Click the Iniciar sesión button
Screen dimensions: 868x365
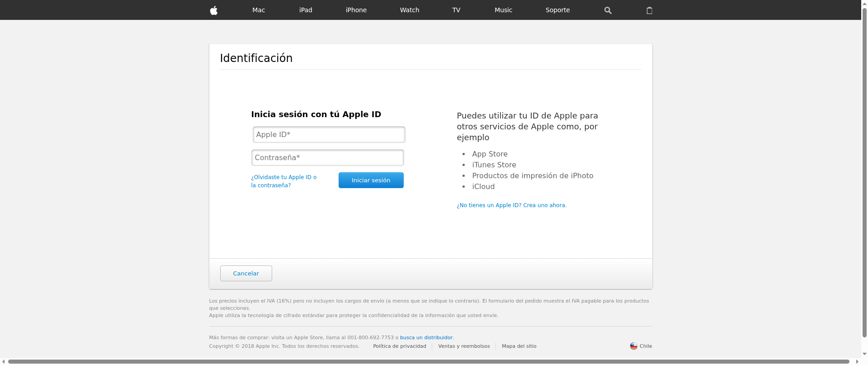[371, 180]
